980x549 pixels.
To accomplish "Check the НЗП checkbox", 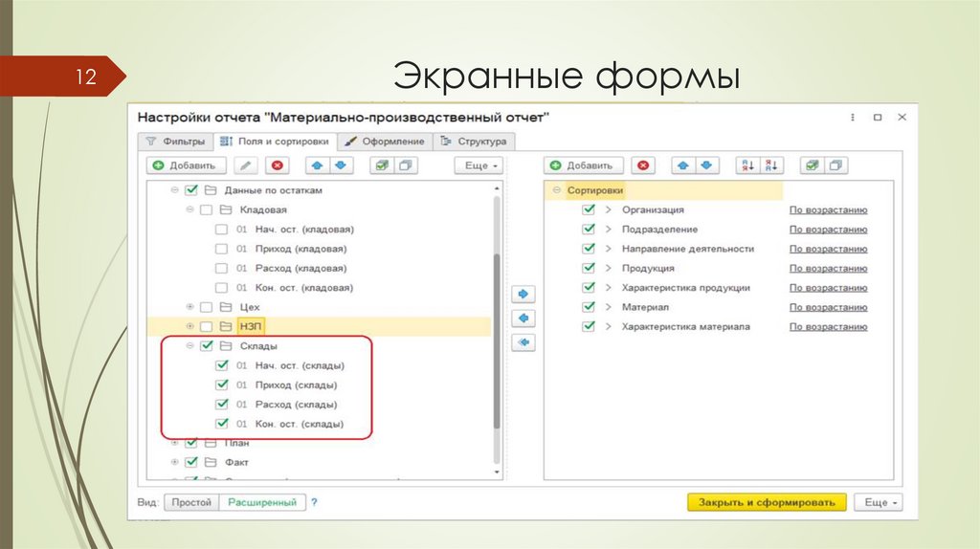I will 207,327.
